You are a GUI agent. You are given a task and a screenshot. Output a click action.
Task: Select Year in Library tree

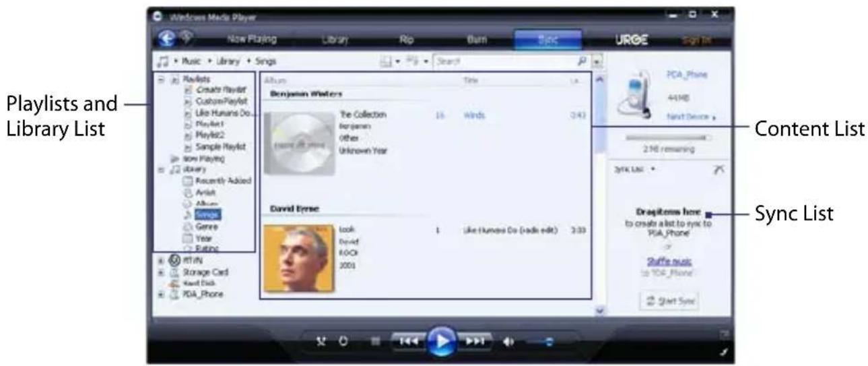tap(203, 238)
